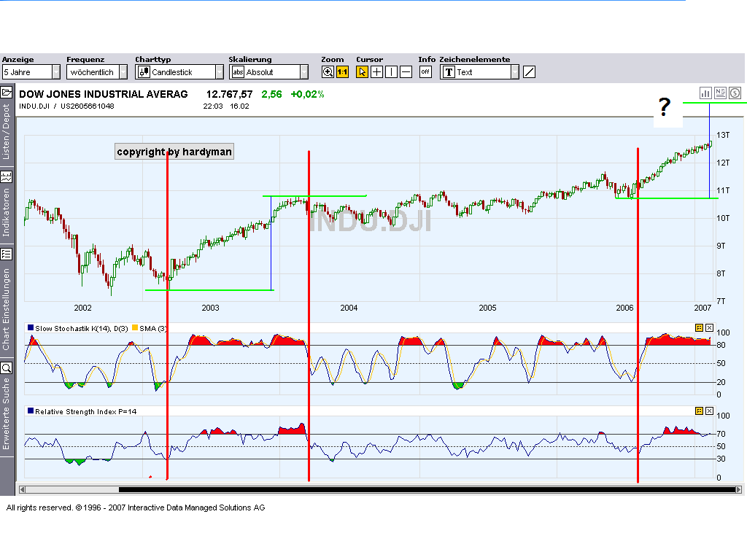Open Slow Stochastik indicator settings icon
This screenshot has width=747, height=560.
click(700, 327)
